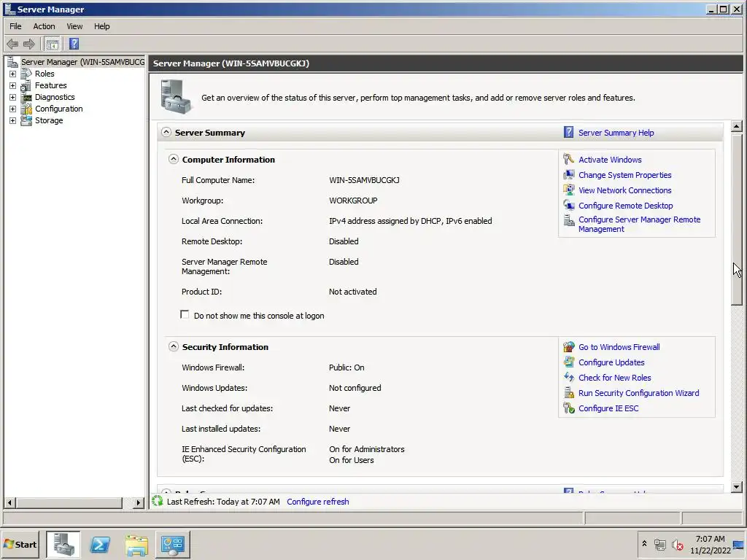Viewport: 747px width, 560px height.
Task: Click the View Network Connections link
Action: [624, 190]
